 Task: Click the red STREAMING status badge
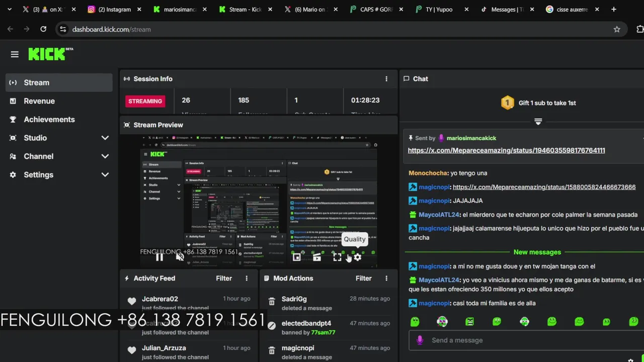(x=145, y=101)
